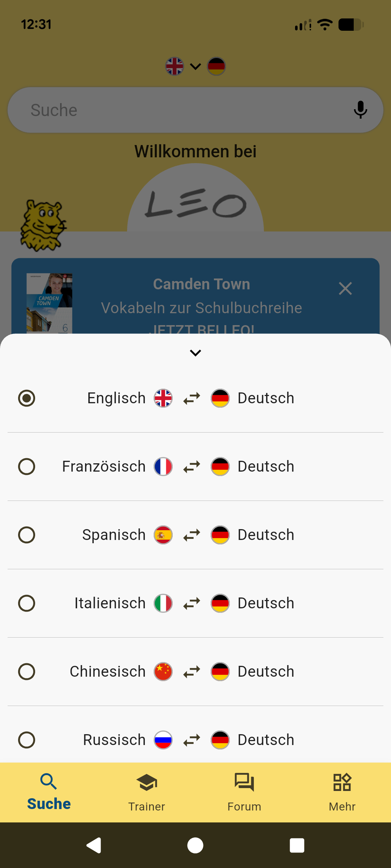Toggle the language dropdown arrow at top
The height and width of the screenshot is (868, 391).
(195, 67)
